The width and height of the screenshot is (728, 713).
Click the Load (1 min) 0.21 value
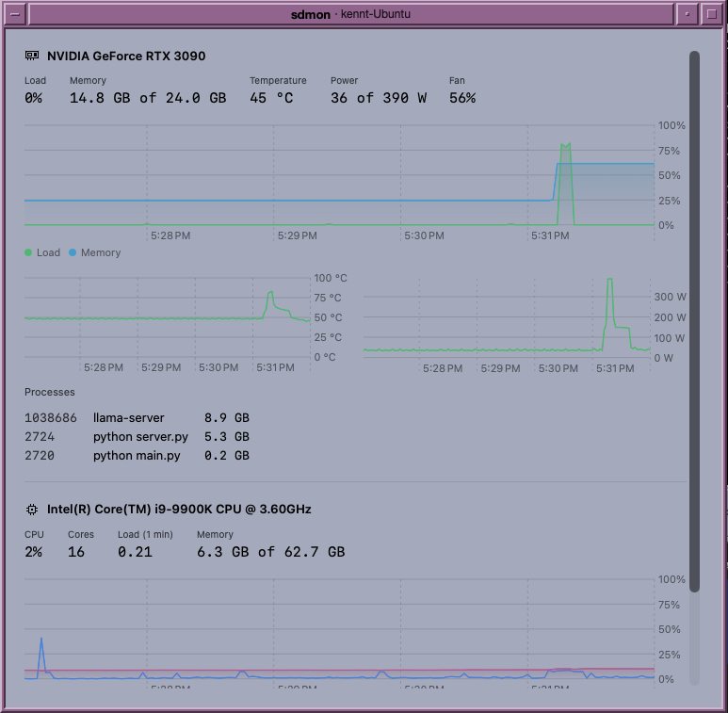(x=135, y=552)
